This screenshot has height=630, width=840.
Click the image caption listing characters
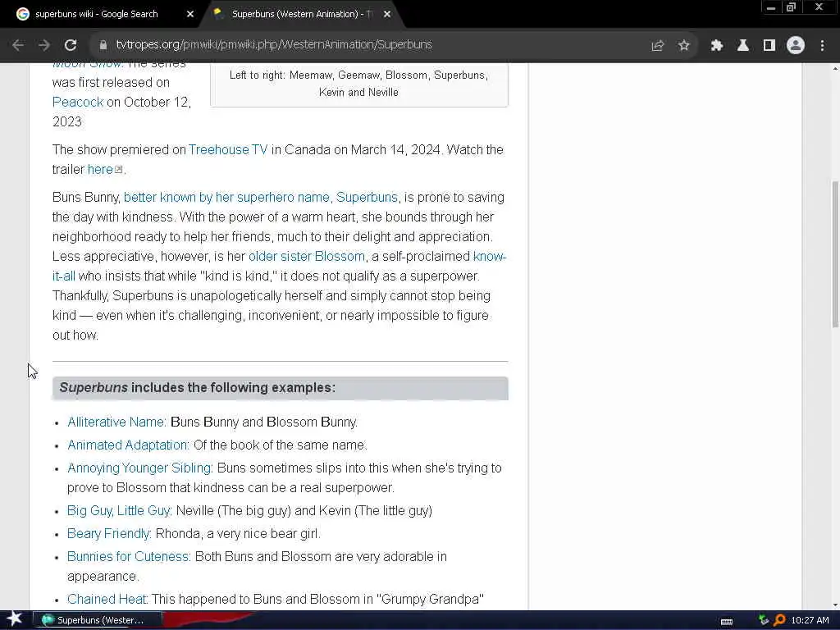tap(359, 84)
